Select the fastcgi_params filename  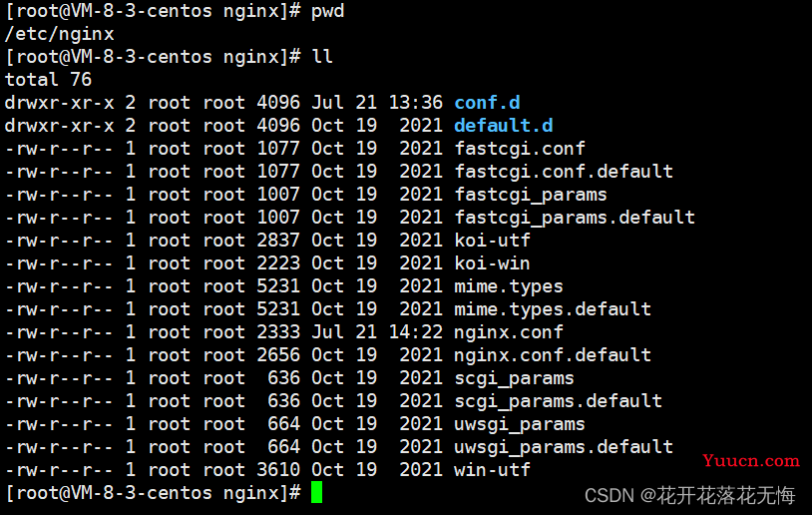[x=531, y=195]
